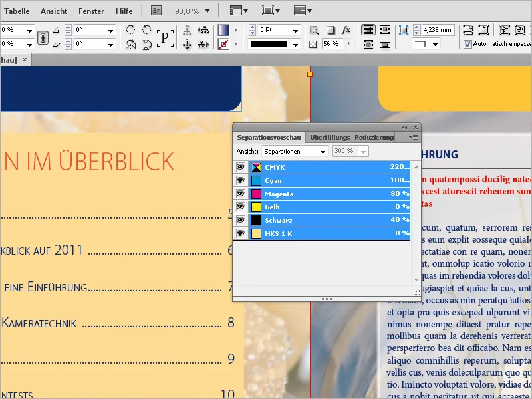Screen dimensions: 532x399
Task: Click the corner options icon
Action: coord(404,30)
